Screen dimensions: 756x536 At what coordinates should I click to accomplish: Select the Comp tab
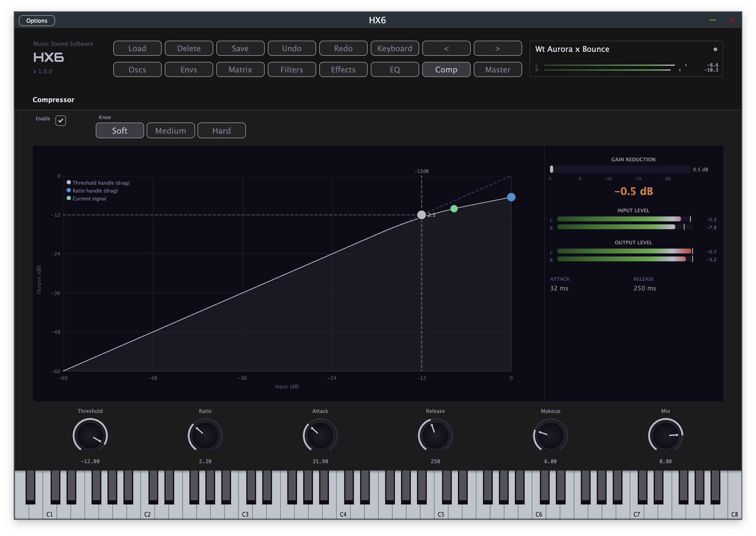click(446, 70)
